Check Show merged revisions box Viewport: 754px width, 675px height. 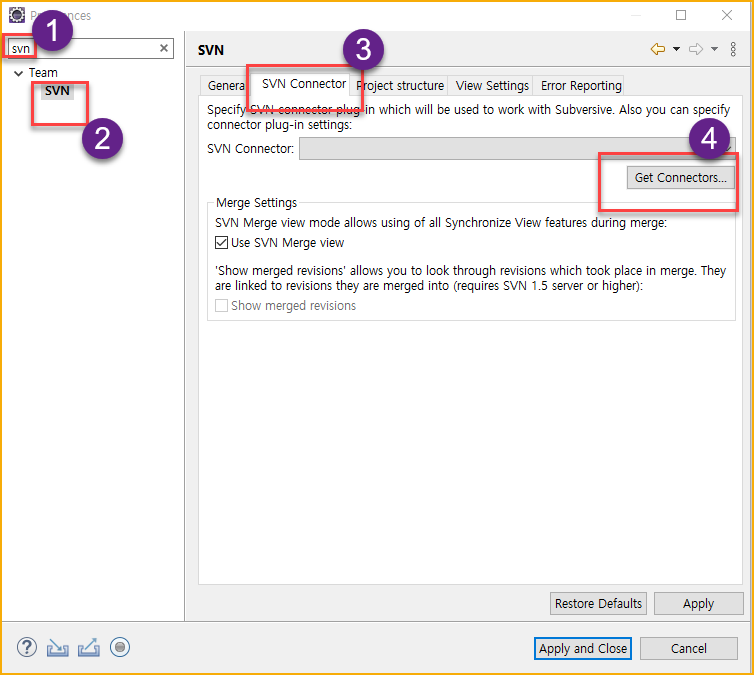pos(221,305)
